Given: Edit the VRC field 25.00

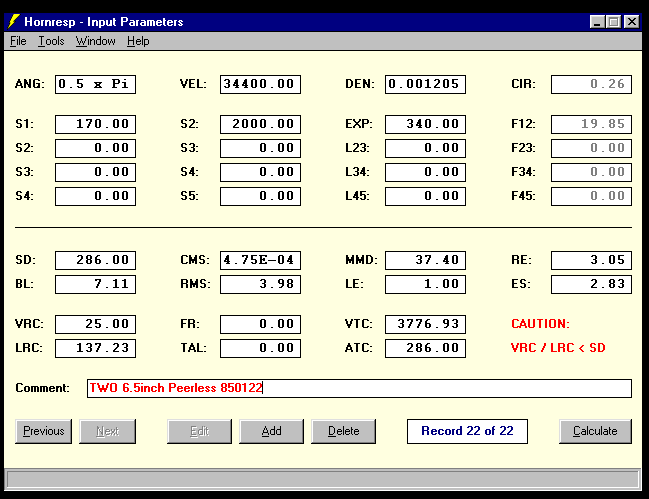Looking at the screenshot, I should 95,324.
